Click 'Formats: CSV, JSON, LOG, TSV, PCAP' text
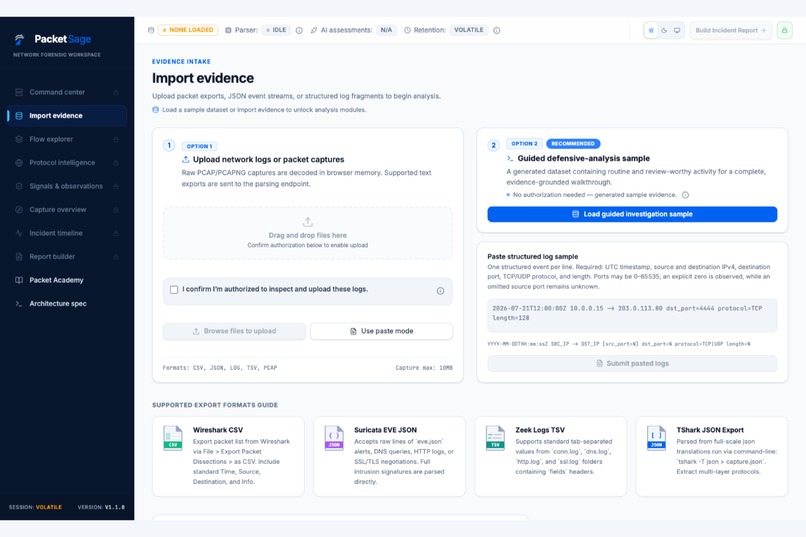806x537 pixels. tap(220, 368)
